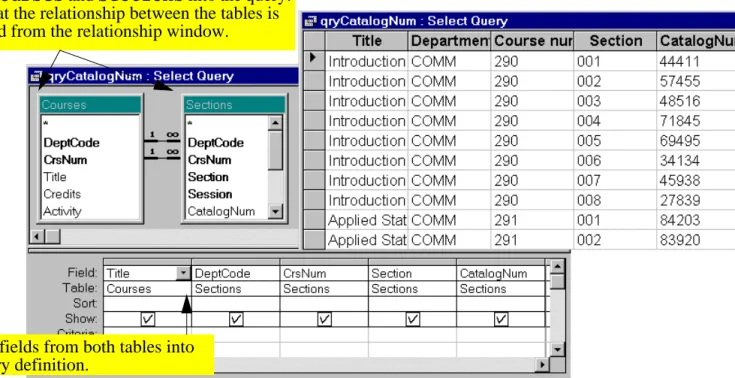Click Applied Stat title in section 002 row
Screen dimensions: 735x378
[x=367, y=240]
